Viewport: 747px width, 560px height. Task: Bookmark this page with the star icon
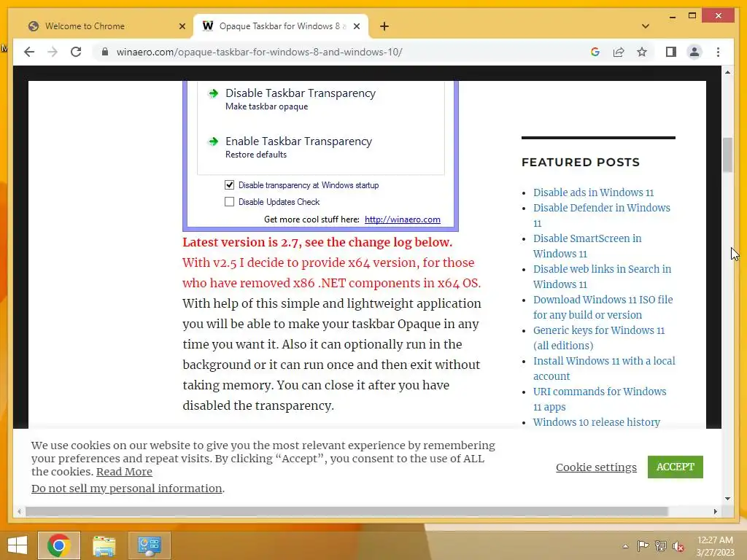642,52
